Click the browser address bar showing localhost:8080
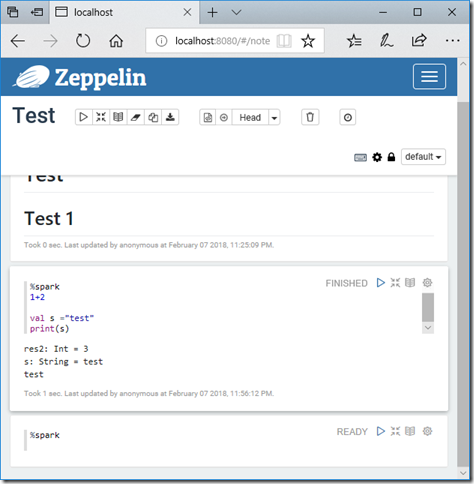Image resolution: width=474 pixels, height=484 pixels. click(222, 41)
